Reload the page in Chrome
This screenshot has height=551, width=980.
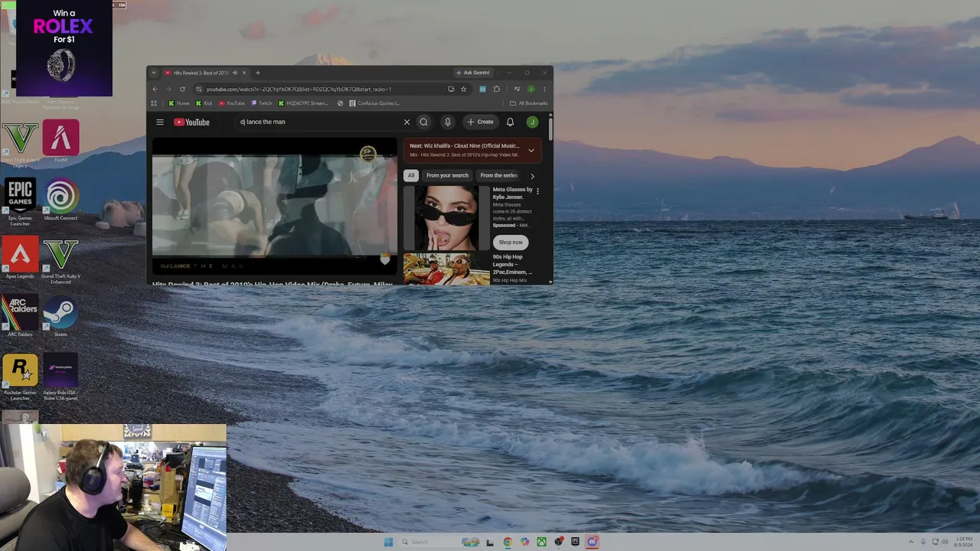(182, 89)
